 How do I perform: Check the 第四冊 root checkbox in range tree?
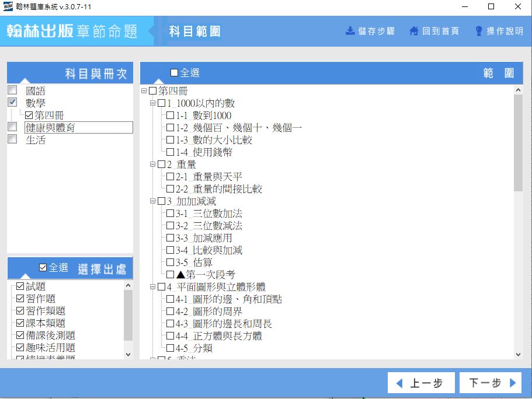(x=152, y=91)
